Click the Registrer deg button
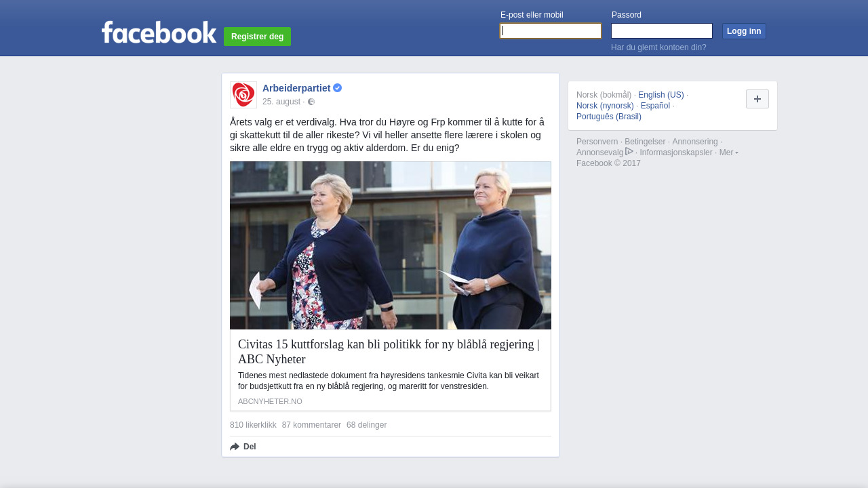Screen dimensions: 868x488 tap(257, 37)
